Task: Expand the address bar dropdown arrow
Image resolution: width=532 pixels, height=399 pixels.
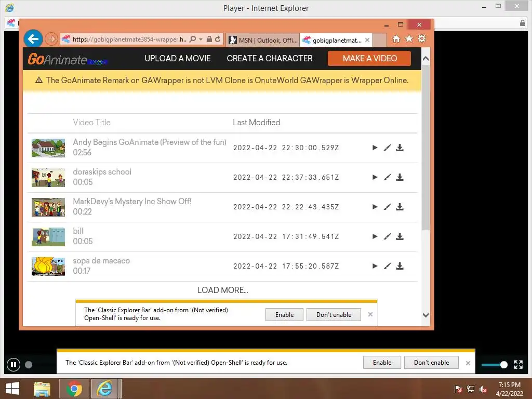Action: tap(201, 39)
